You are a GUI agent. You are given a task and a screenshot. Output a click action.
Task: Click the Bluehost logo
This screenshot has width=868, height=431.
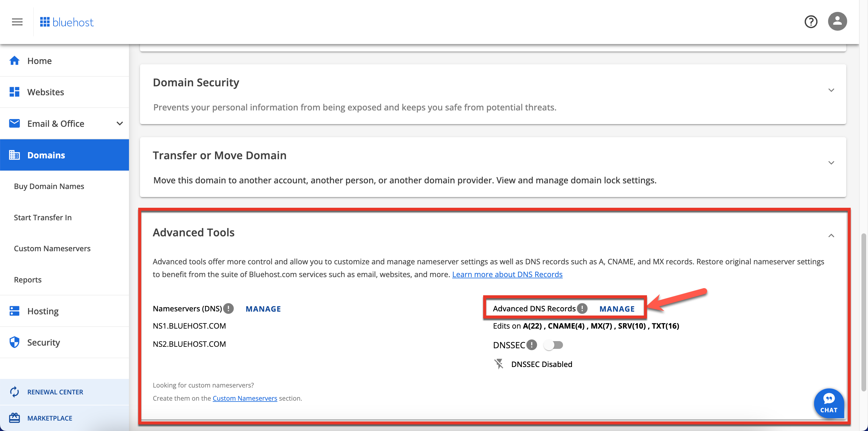(67, 21)
